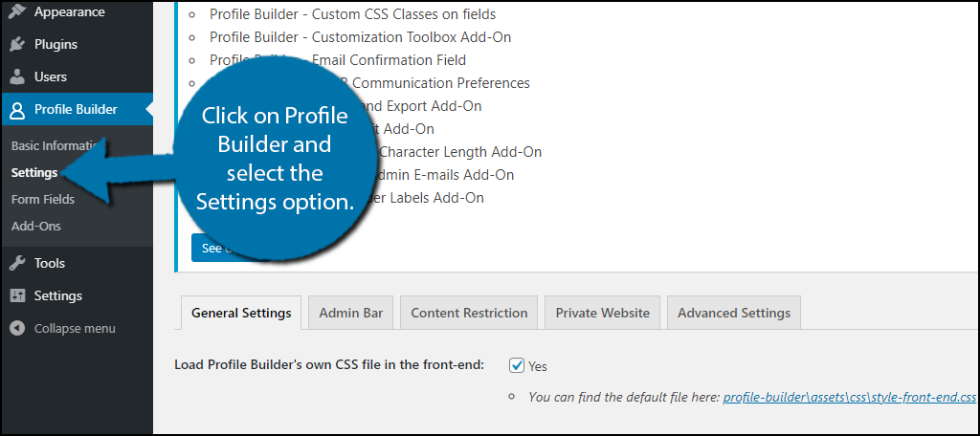Click the Profile Builder user icon

[17, 110]
